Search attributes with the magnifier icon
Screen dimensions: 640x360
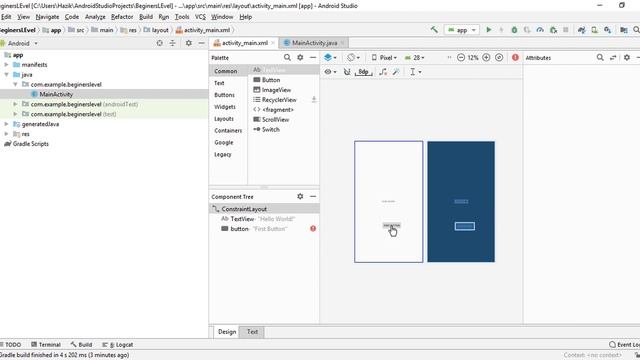pyautogui.click(x=600, y=58)
